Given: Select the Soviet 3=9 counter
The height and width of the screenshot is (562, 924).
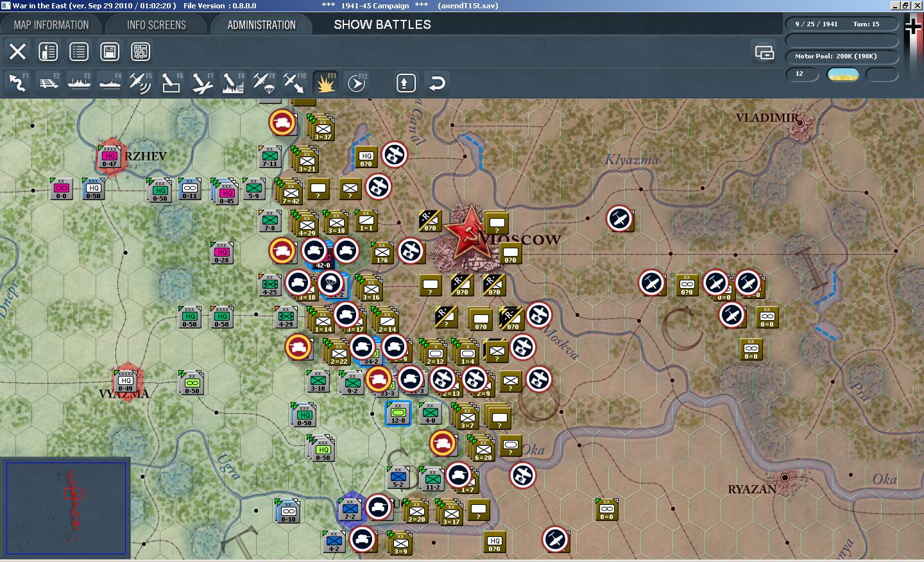Looking at the screenshot, I should (400, 545).
